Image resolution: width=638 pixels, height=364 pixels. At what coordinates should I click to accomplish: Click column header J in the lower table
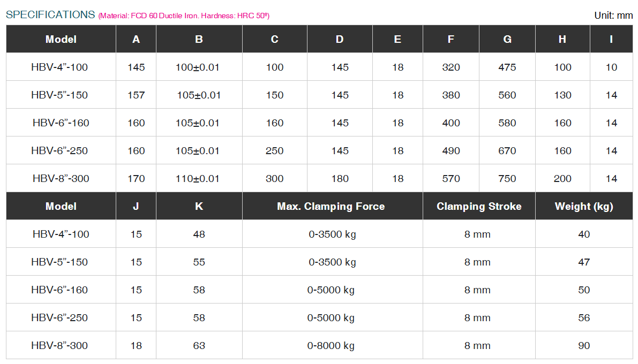pyautogui.click(x=136, y=206)
